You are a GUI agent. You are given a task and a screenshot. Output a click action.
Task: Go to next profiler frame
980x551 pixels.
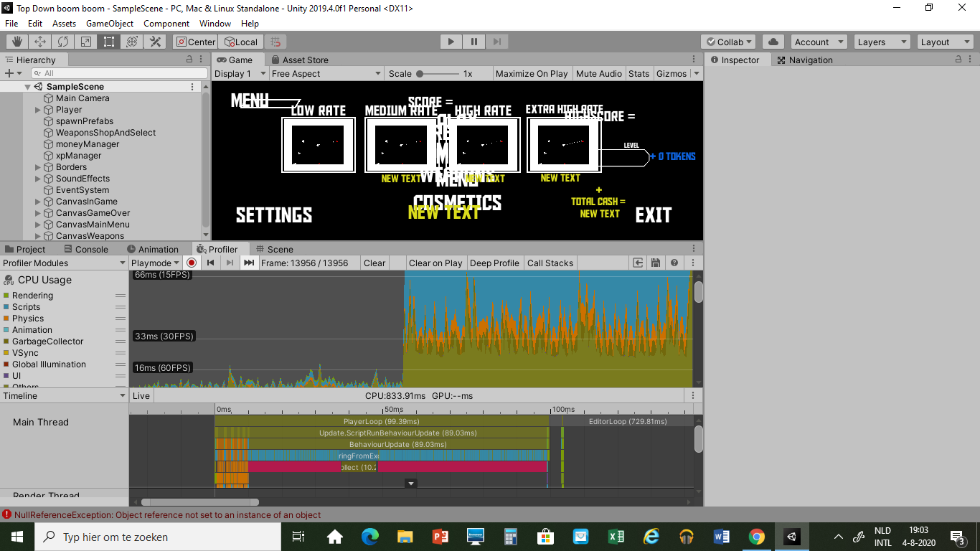[x=230, y=263]
